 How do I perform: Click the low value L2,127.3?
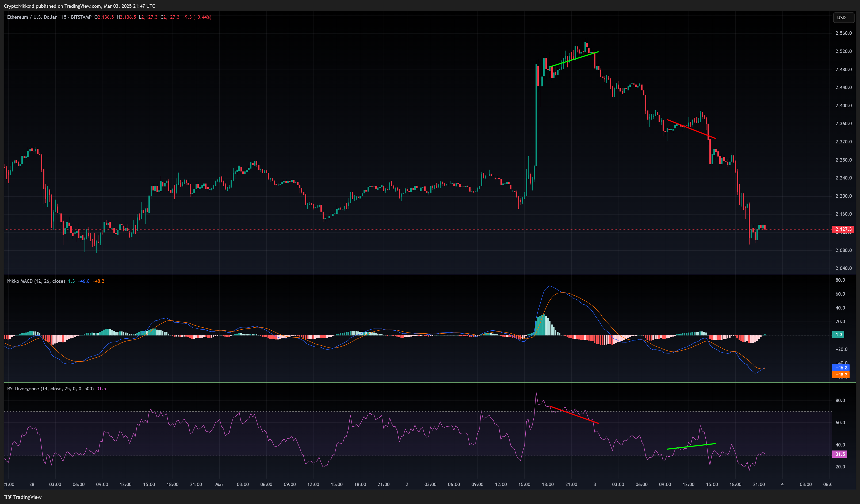[148, 17]
